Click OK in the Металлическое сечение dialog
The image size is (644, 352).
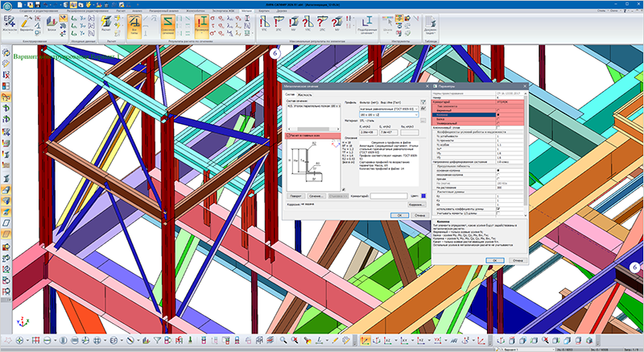pyautogui.click(x=399, y=215)
